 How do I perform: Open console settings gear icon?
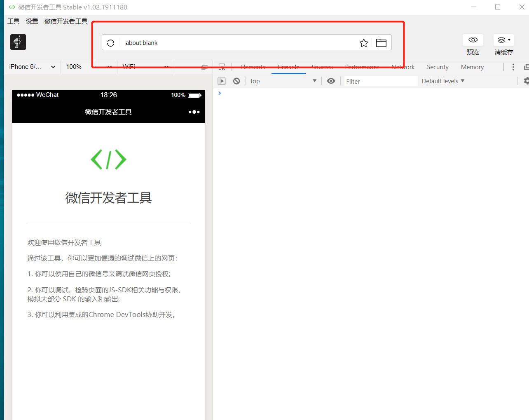point(526,81)
